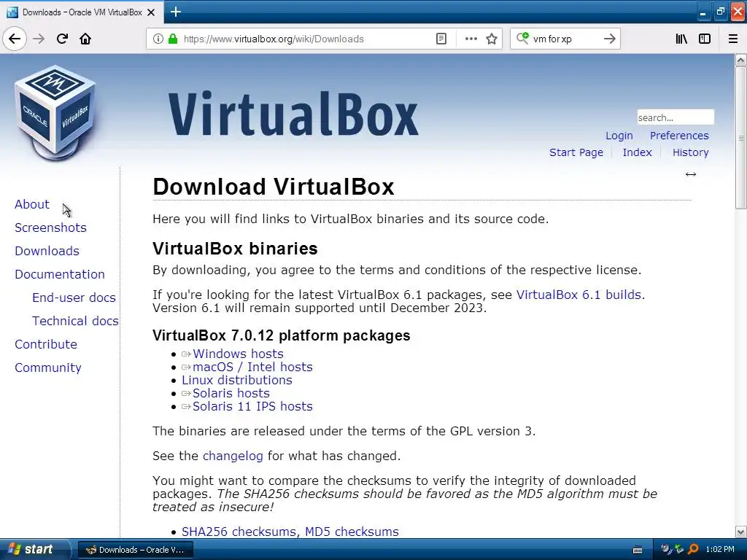Click the network connection tray icon
The width and height of the screenshot is (747, 560).
679,550
